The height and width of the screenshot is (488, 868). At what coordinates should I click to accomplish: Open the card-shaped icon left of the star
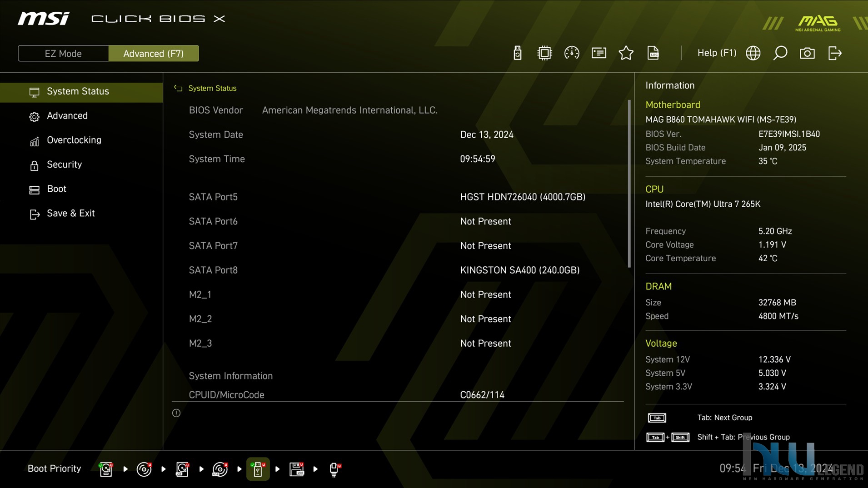click(599, 53)
